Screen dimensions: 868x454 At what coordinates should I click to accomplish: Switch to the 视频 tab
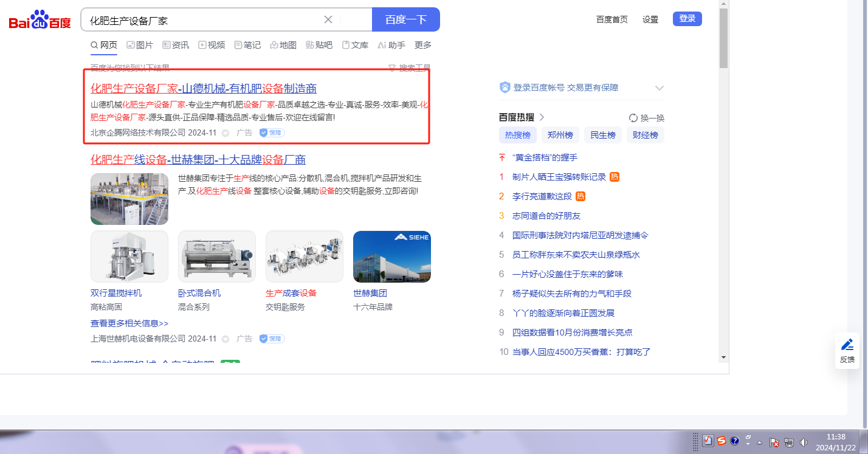pyautogui.click(x=212, y=45)
